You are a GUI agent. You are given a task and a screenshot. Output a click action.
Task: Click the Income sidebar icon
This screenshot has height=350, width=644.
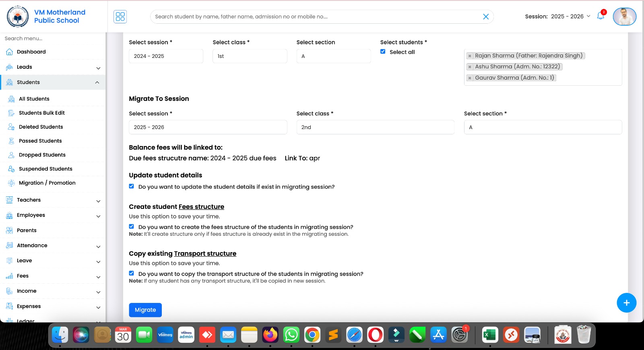[x=10, y=291]
